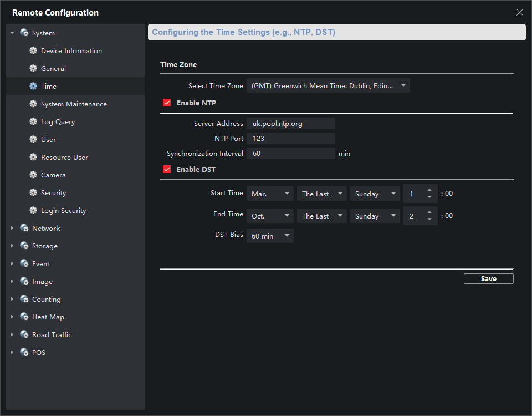Select General in the System menu

[53, 69]
